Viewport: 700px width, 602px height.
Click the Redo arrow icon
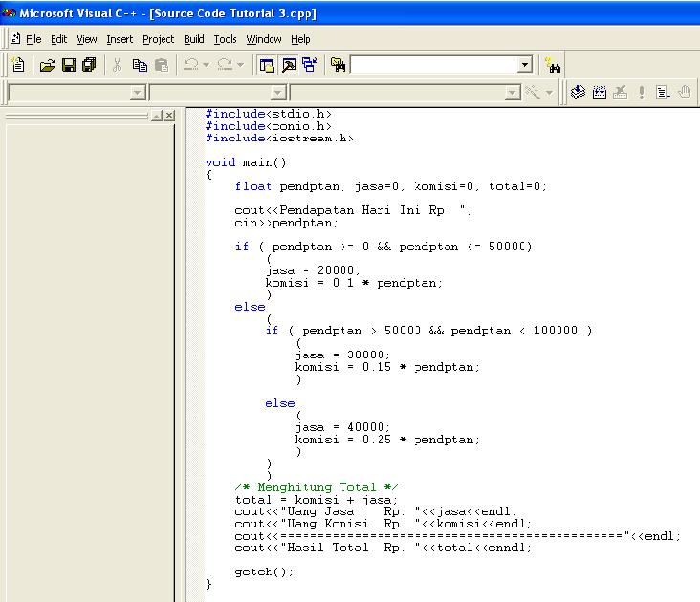pos(225,65)
